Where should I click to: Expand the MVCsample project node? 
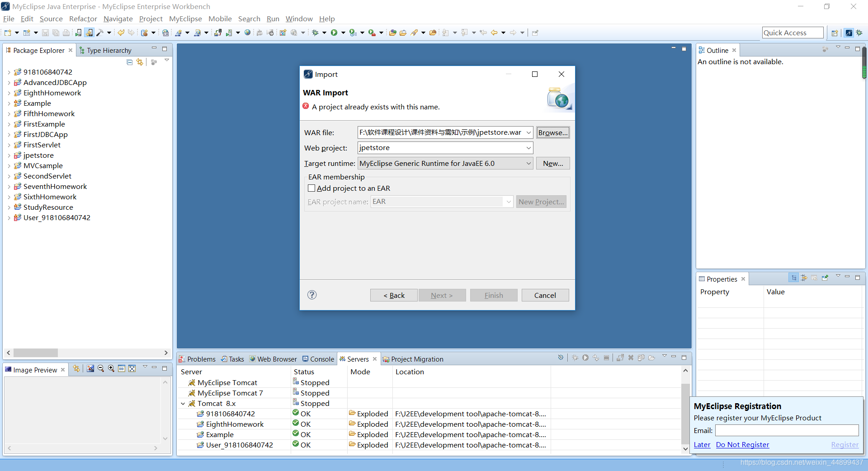(x=9, y=166)
